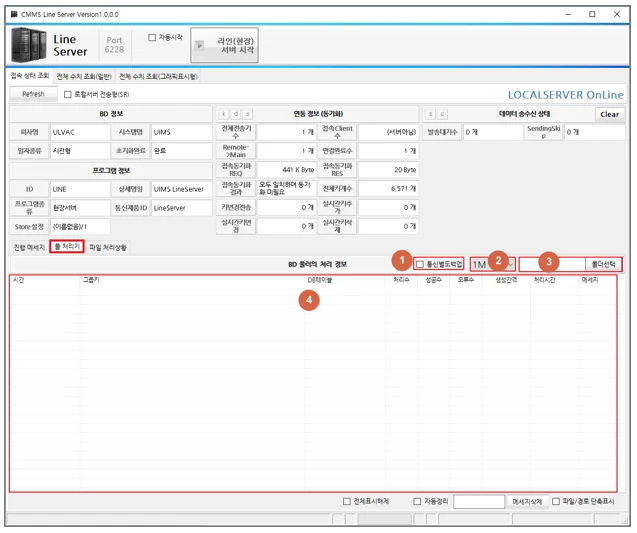Click the 메세지삭제 delete message button

527,502
